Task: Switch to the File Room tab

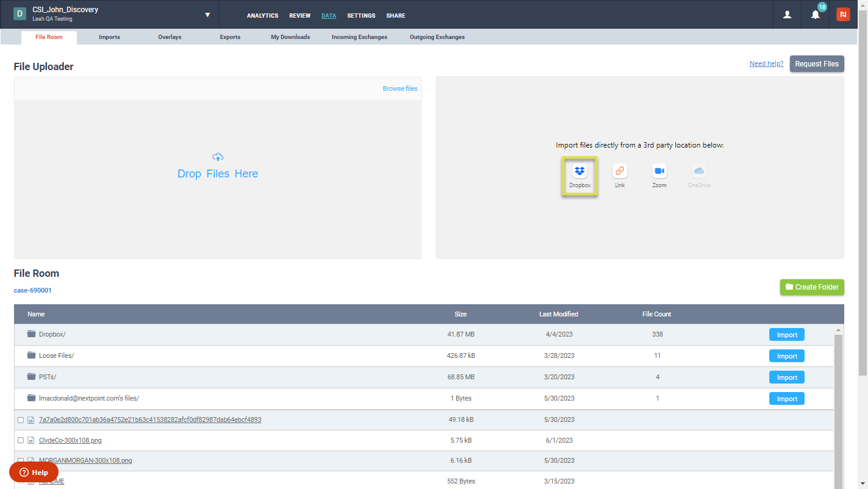Action: tap(49, 37)
